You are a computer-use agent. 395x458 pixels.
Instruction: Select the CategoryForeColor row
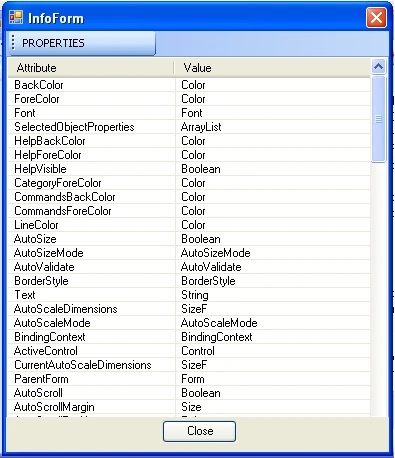coord(189,183)
